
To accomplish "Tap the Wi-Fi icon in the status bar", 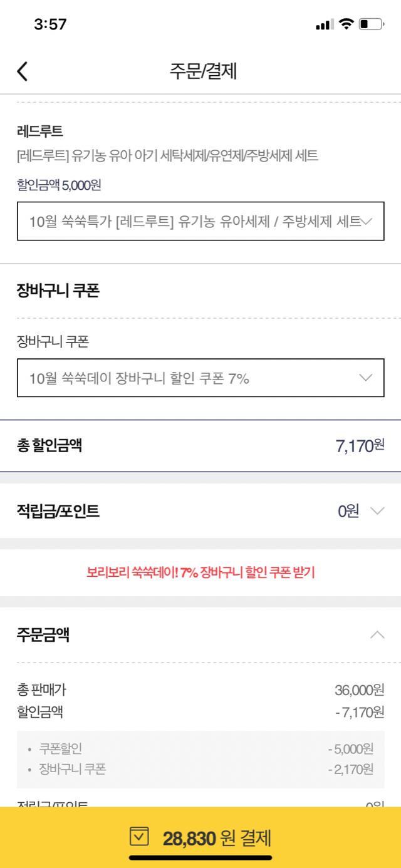I will coord(346,24).
